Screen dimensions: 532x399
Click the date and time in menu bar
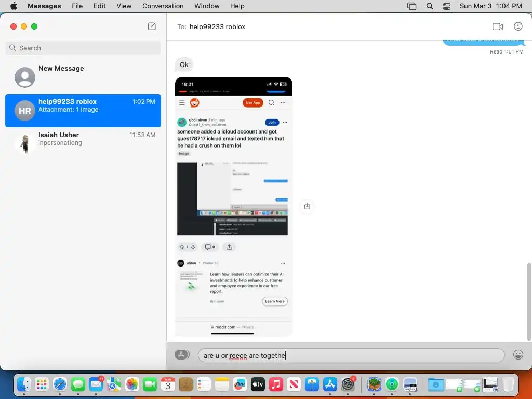click(x=490, y=6)
